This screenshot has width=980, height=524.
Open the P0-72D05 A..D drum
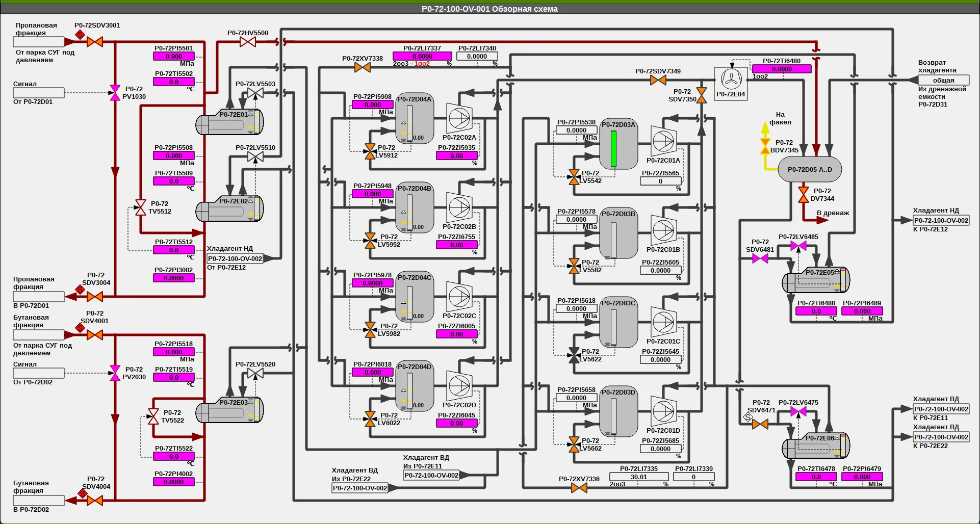tap(810, 169)
